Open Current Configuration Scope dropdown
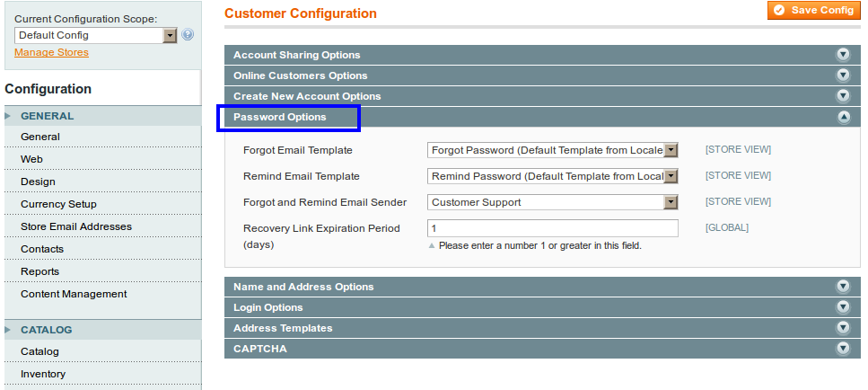 pos(96,35)
